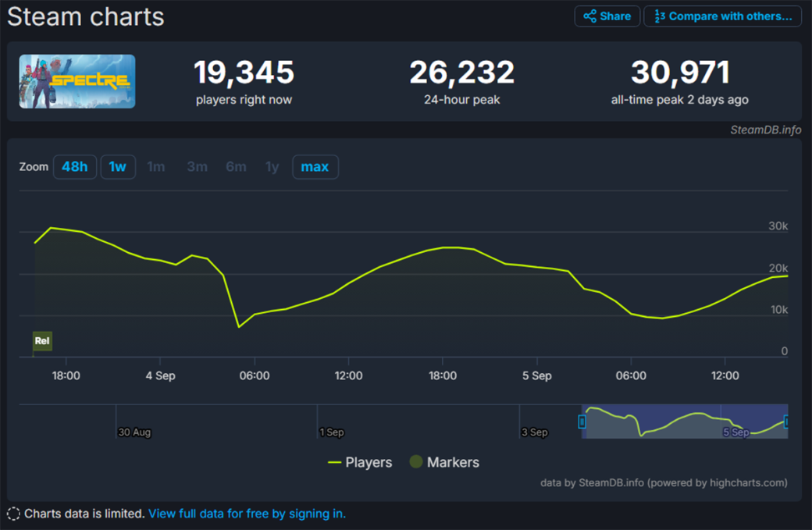This screenshot has width=812, height=530.
Task: Select the 3m zoom option
Action: click(198, 167)
